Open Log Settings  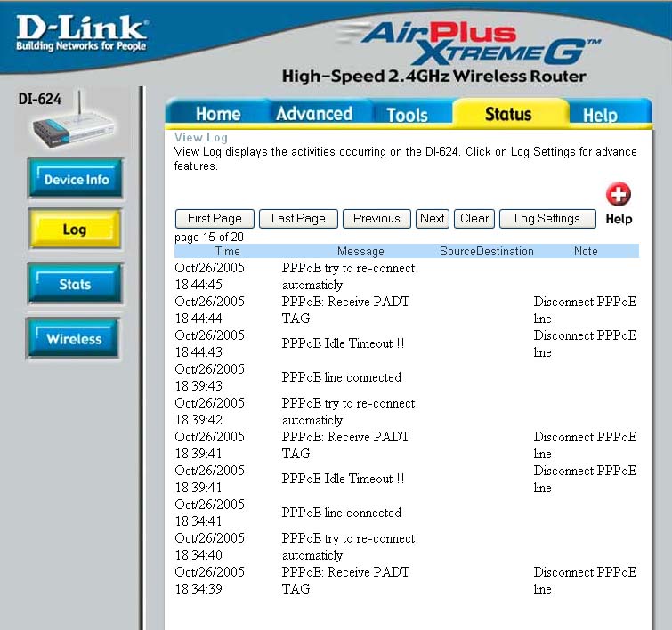[x=547, y=219]
